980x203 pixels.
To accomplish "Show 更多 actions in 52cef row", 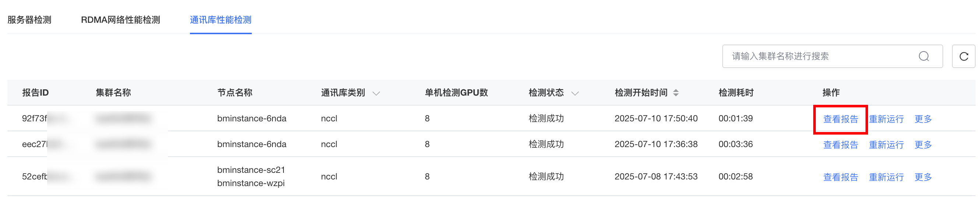I will point(923,177).
